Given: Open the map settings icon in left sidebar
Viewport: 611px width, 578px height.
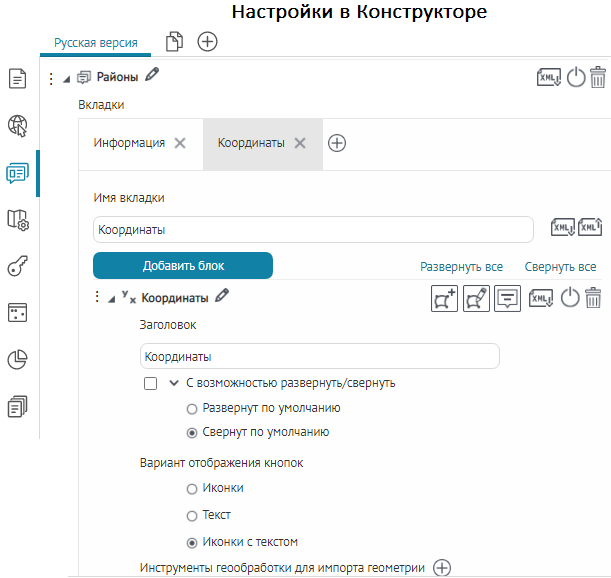Looking at the screenshot, I should (17, 219).
